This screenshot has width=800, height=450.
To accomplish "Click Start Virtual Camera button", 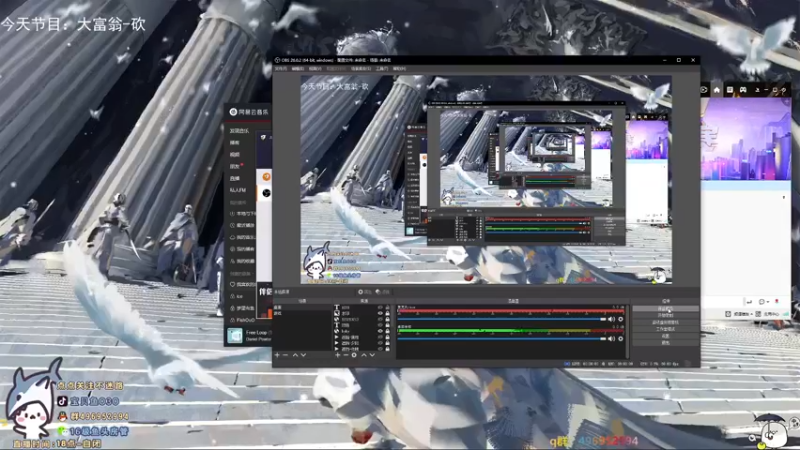I will [665, 322].
